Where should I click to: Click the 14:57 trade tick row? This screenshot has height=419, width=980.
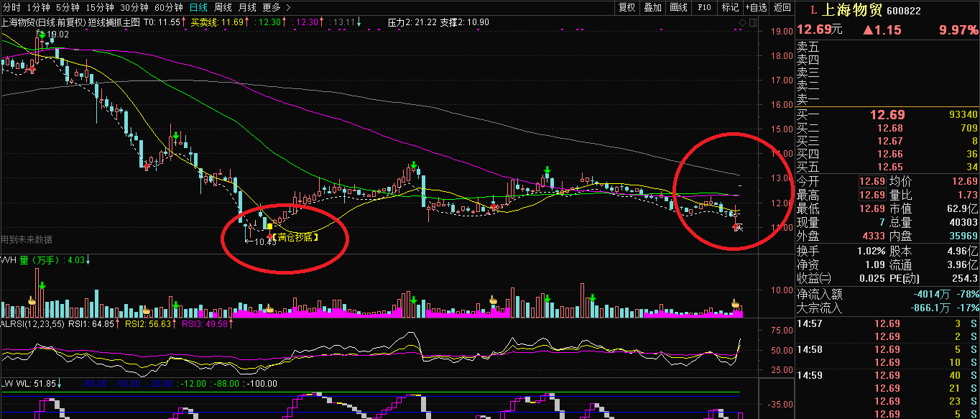click(x=887, y=324)
